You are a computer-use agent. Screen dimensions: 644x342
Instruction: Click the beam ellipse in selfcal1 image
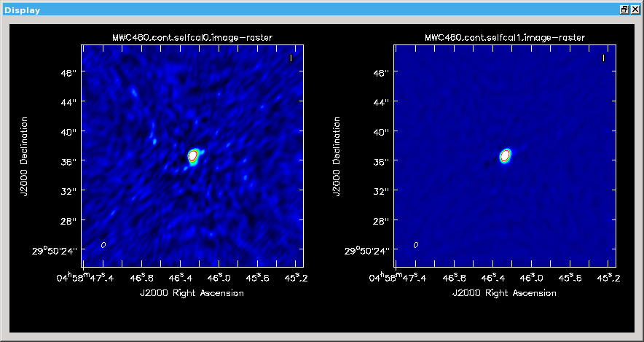point(416,244)
